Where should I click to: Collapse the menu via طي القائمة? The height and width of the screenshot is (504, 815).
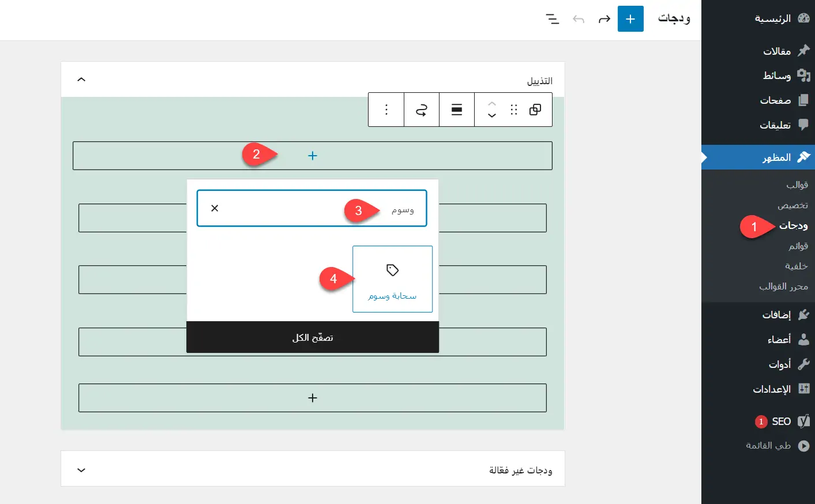pyautogui.click(x=768, y=446)
